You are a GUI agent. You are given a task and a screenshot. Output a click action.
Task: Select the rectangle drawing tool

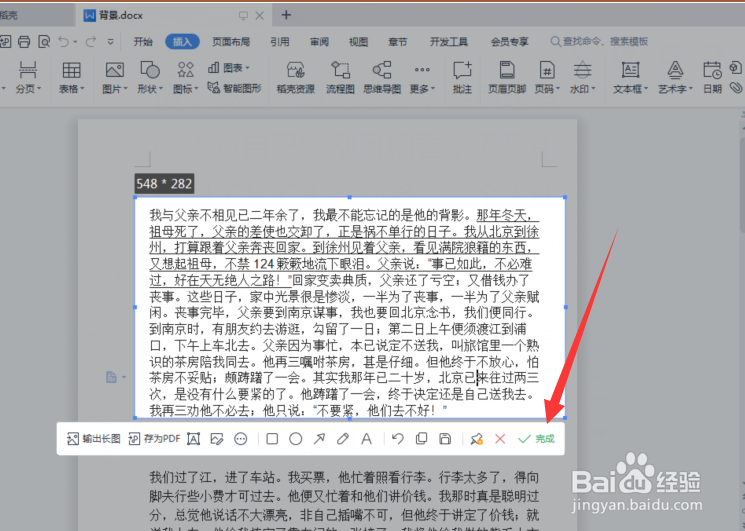pos(272,439)
